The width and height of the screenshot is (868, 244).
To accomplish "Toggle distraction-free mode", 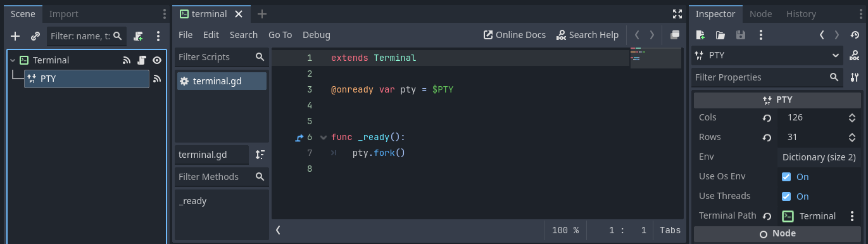I will [677, 13].
